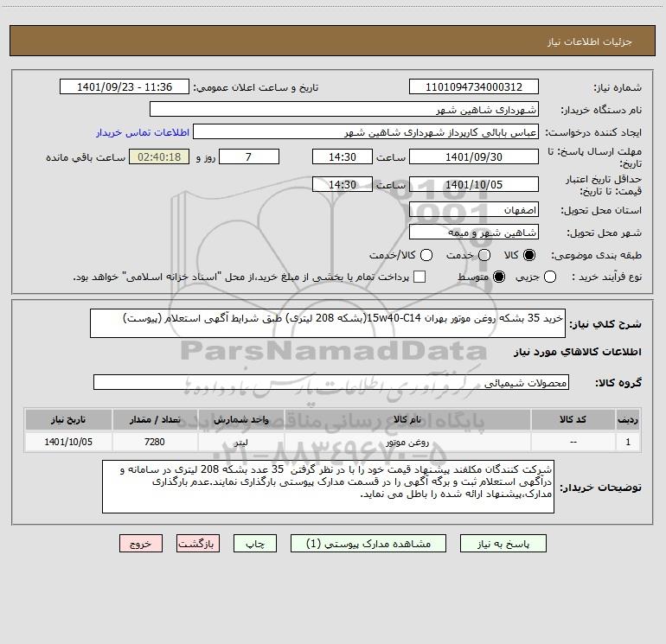Click the چاپ print button
Viewport: 666px width, 644px height.
click(255, 544)
